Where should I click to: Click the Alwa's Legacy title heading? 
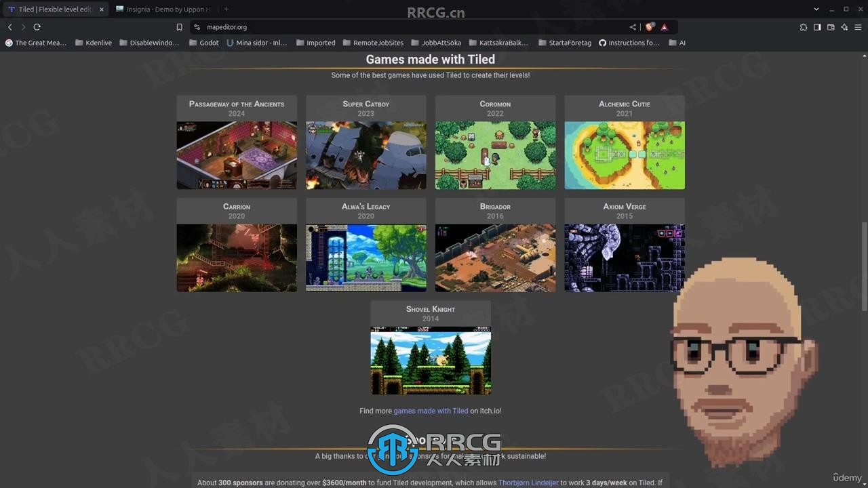point(366,207)
